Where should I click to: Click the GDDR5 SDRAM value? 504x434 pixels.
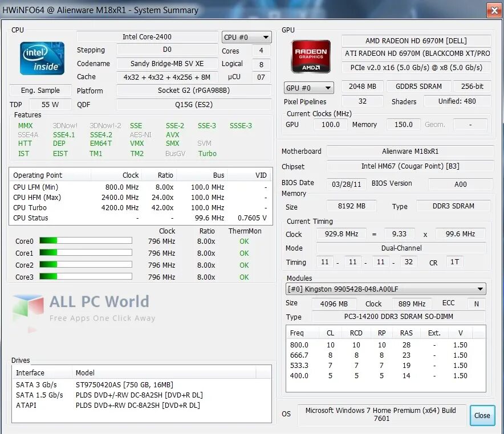418,87
